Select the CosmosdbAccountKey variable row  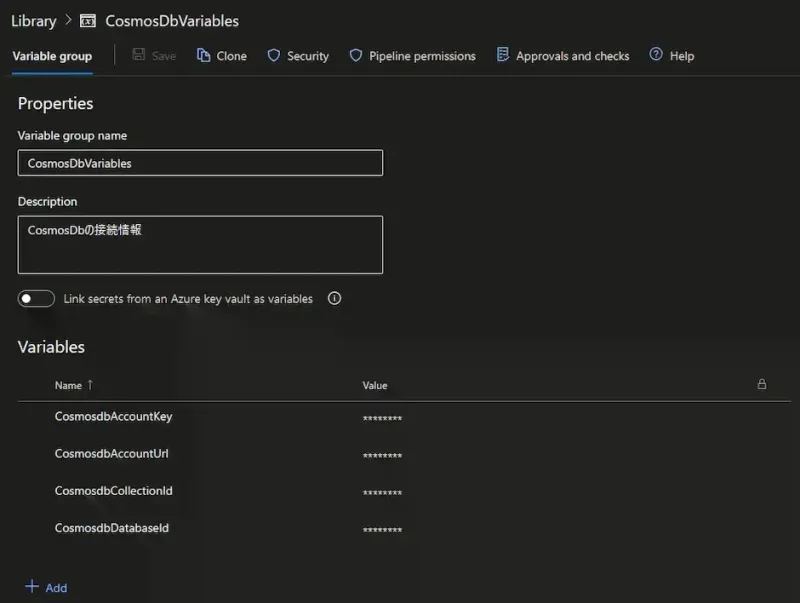click(113, 417)
